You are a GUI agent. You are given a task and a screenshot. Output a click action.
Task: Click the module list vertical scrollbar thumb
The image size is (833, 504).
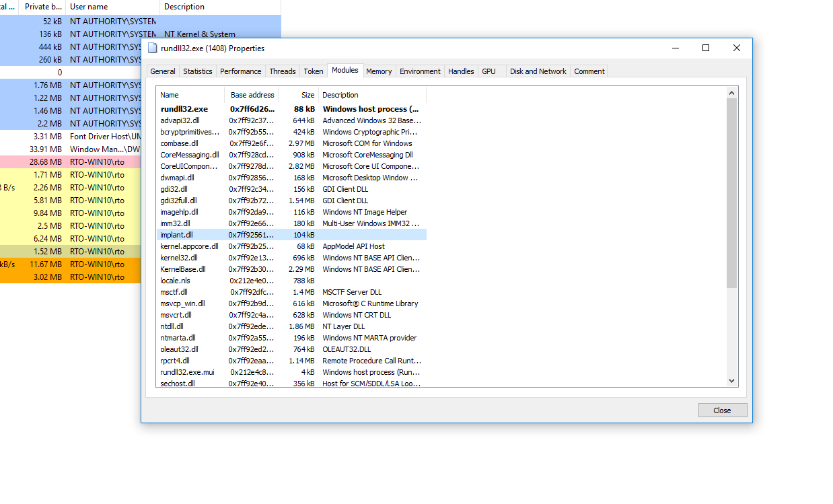[x=732, y=193]
